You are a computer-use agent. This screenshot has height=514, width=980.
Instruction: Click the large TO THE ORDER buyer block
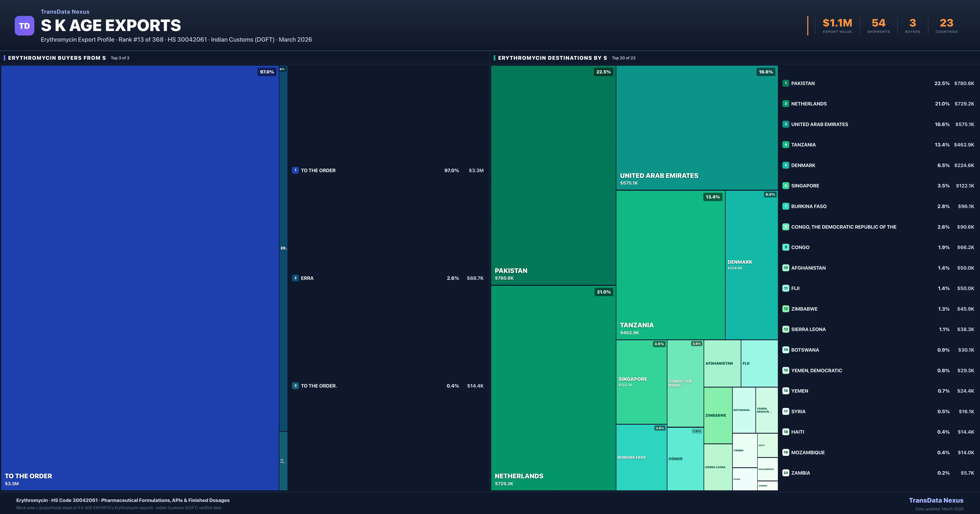point(140,278)
